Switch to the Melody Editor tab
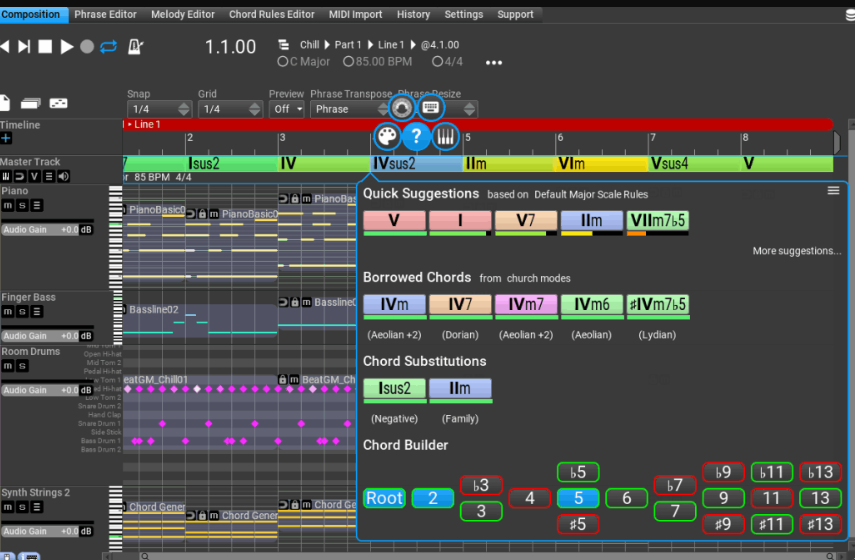Screen dimensions: 855x560 click(x=183, y=15)
